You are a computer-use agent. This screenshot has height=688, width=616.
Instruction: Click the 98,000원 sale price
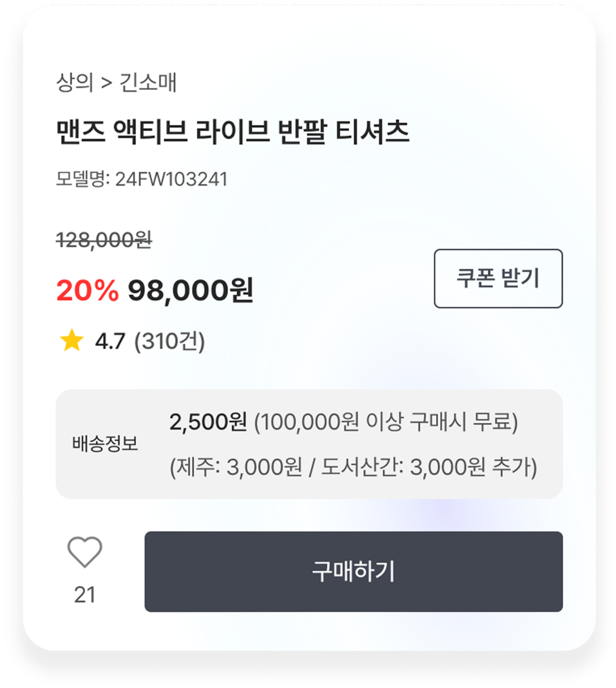tap(190, 290)
